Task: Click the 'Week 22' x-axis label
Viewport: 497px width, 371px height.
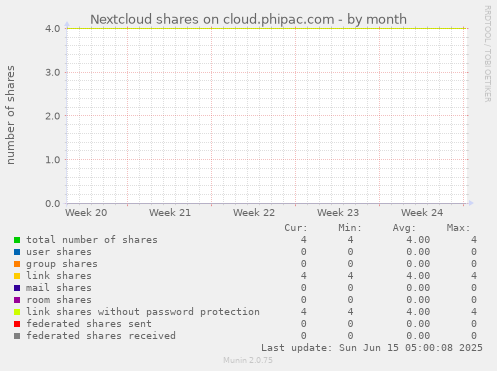Action: click(x=254, y=213)
